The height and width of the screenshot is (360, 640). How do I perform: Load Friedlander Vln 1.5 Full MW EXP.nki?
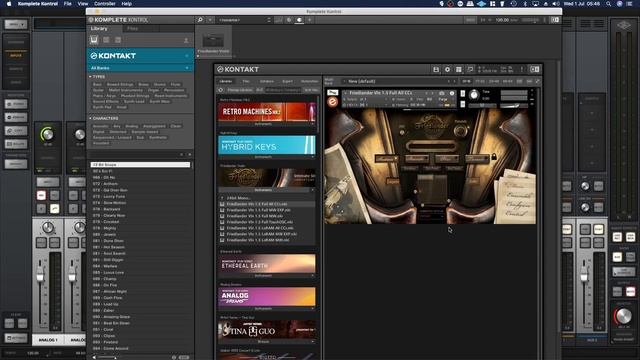point(258,210)
